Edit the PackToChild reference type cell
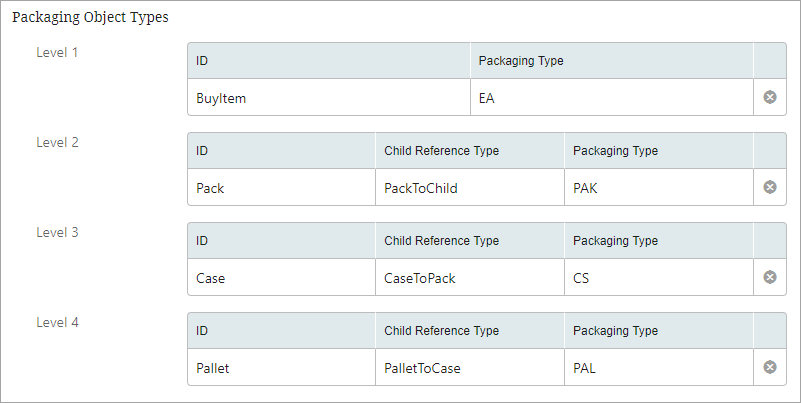Screen dimensions: 801x403 click(x=469, y=188)
